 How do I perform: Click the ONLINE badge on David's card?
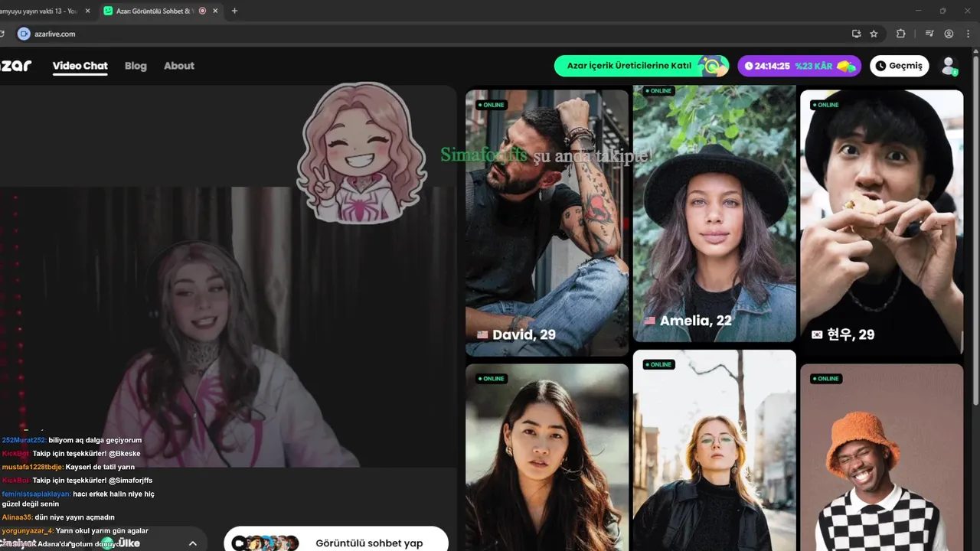click(491, 105)
